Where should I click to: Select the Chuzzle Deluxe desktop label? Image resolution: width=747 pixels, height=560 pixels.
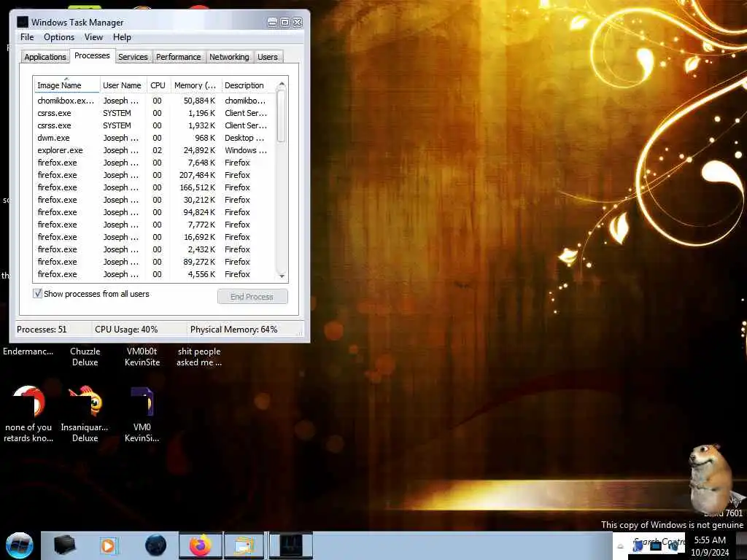[x=85, y=357]
